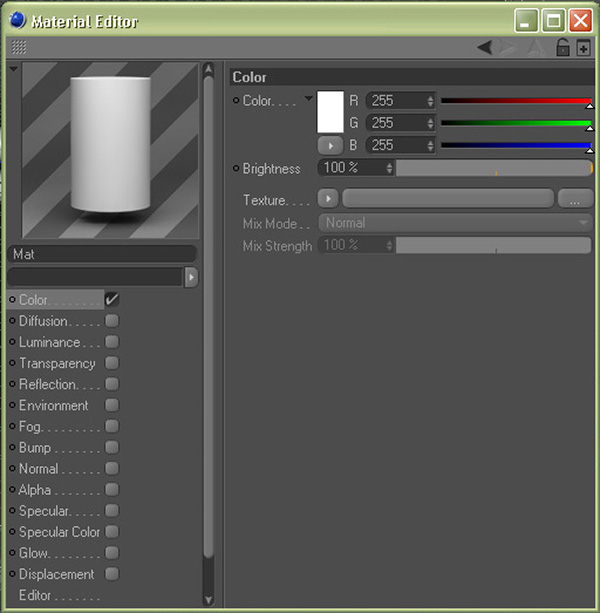Enable the Bump channel checkbox
Viewport: 600px width, 613px height.
[112, 447]
